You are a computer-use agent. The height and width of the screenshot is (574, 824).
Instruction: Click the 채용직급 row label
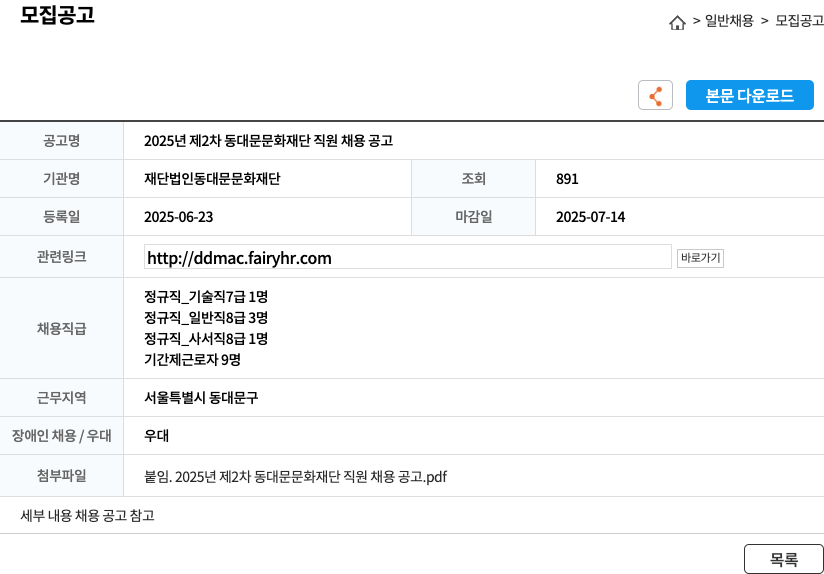point(61,329)
